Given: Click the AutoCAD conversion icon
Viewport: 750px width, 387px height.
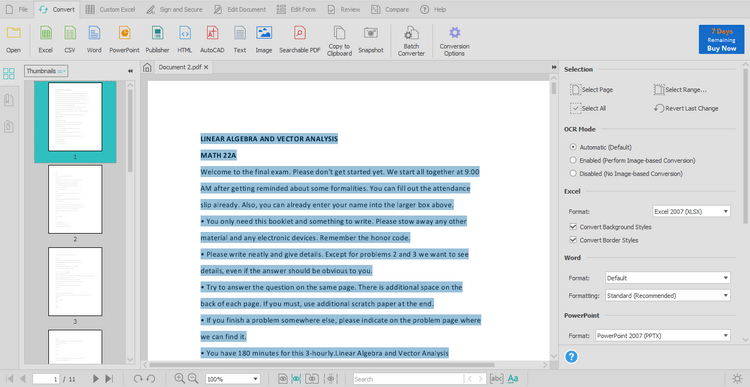Looking at the screenshot, I should 212,39.
